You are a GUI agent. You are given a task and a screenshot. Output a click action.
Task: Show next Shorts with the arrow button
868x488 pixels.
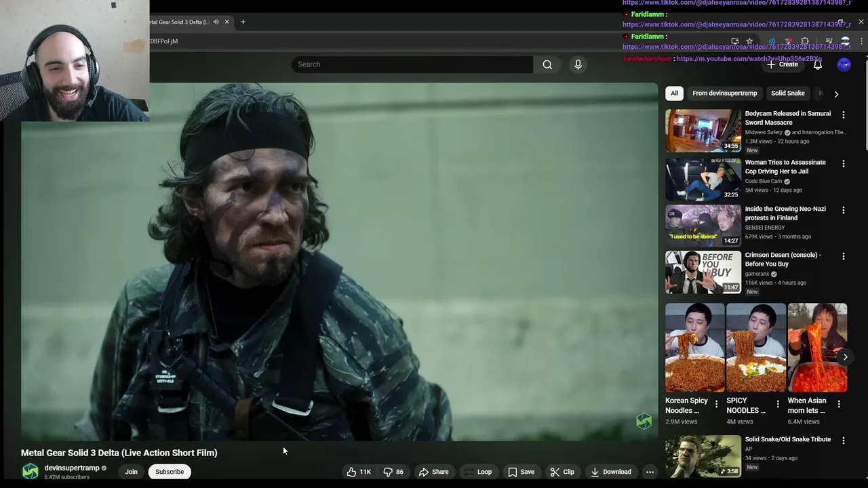845,357
